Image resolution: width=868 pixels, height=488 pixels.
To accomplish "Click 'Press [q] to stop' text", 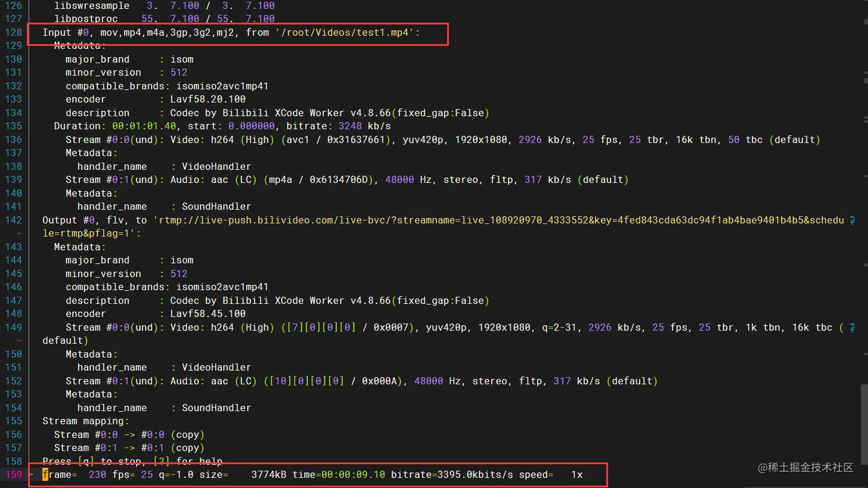I will [x=95, y=461].
